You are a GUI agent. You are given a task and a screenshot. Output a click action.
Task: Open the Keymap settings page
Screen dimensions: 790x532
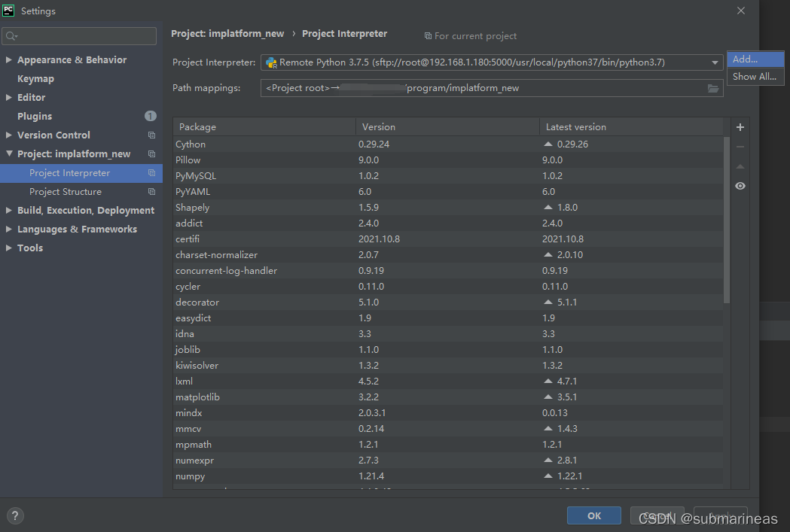pyautogui.click(x=35, y=79)
